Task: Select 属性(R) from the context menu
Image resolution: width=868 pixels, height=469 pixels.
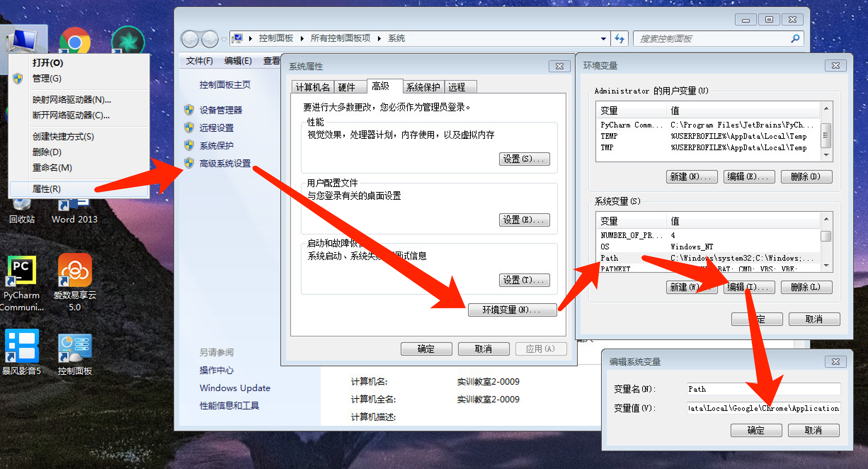Action: pos(46,189)
